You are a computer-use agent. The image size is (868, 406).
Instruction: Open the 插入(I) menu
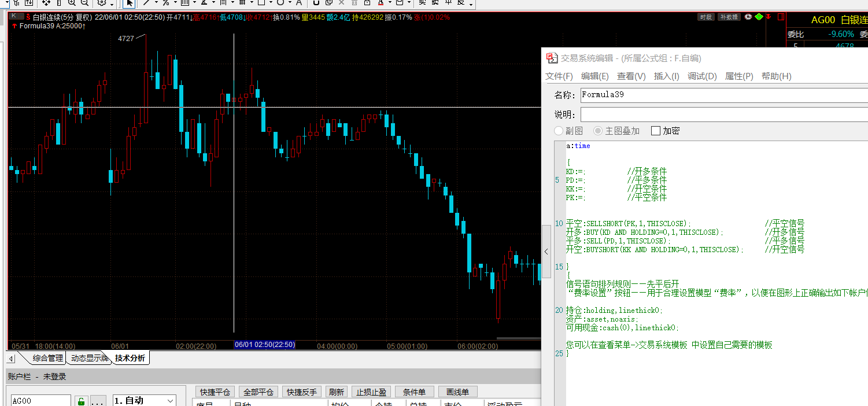click(x=667, y=76)
